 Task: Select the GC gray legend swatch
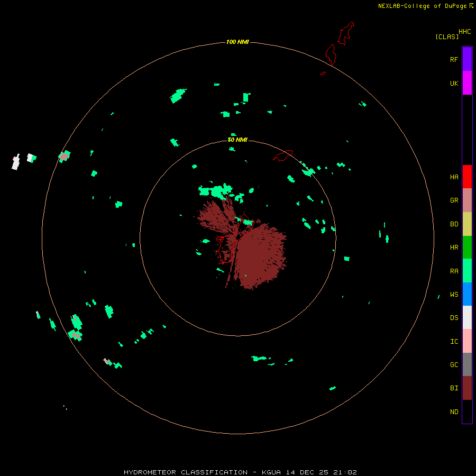[467, 364]
